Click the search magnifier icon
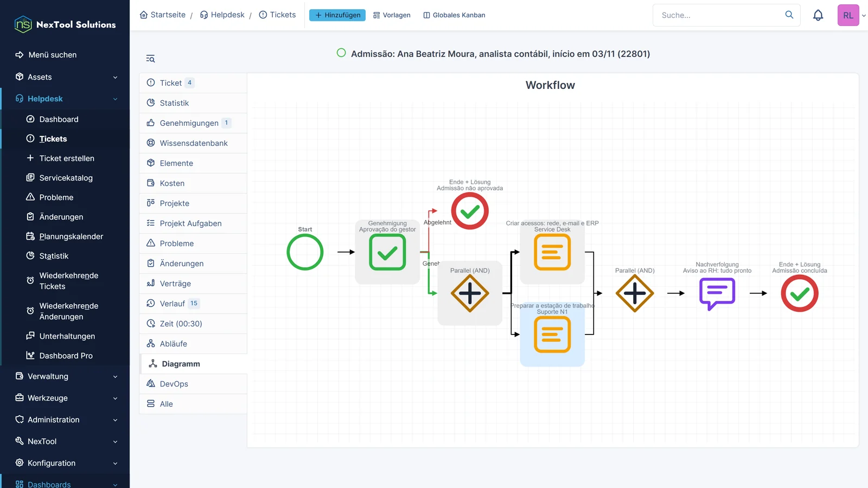The image size is (868, 488). pyautogui.click(x=789, y=15)
